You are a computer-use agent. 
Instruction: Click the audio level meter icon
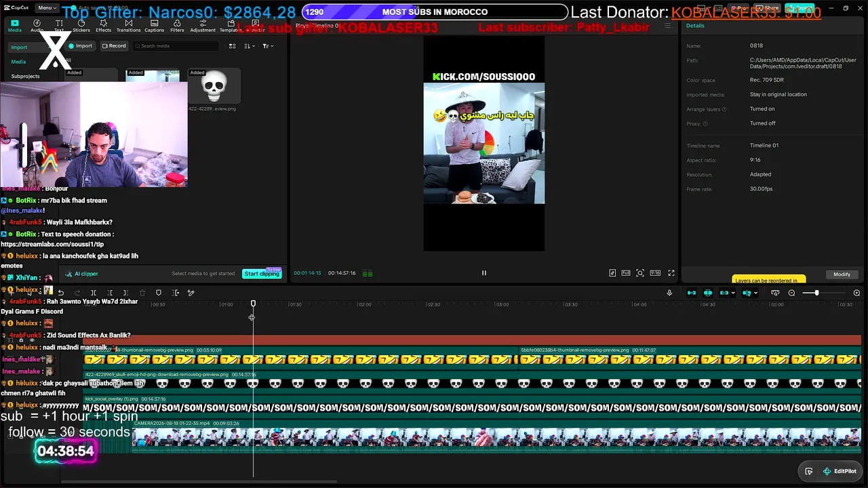[368, 274]
